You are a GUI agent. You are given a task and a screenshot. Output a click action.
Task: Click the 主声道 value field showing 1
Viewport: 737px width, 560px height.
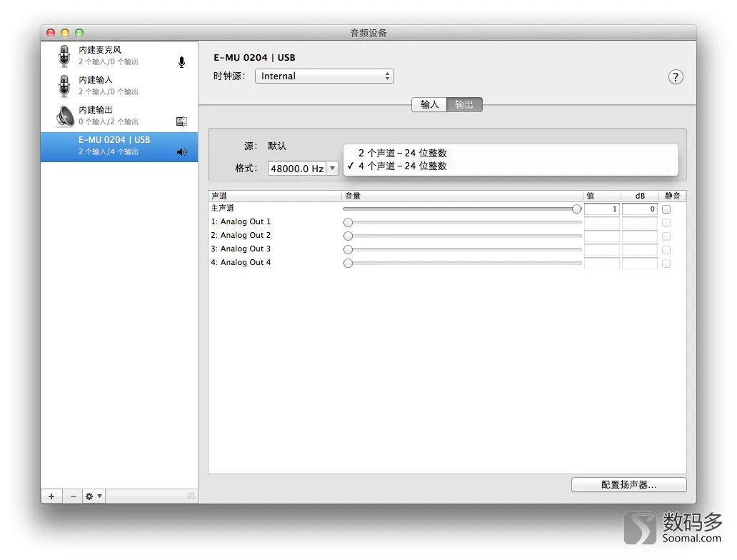click(601, 209)
